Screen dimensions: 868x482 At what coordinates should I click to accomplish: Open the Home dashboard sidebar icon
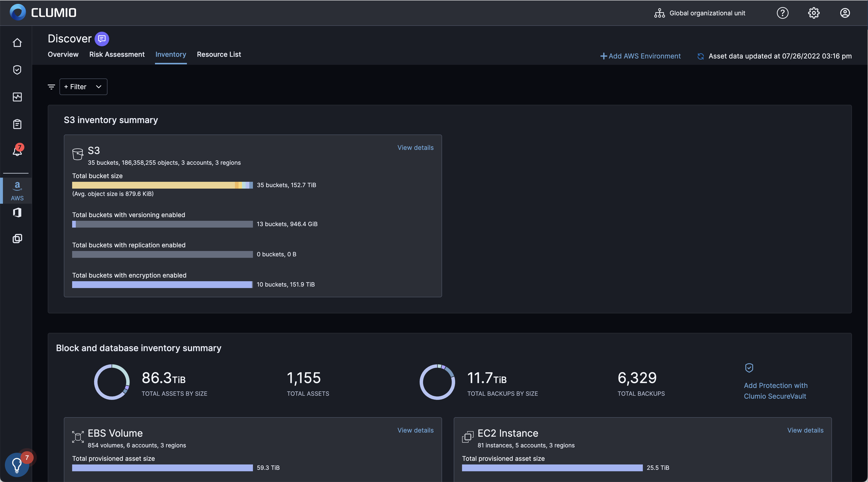click(17, 43)
